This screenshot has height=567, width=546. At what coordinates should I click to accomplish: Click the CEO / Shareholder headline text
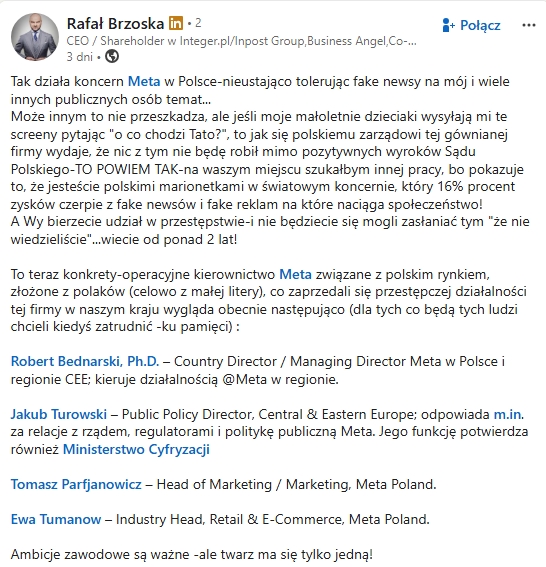tap(241, 41)
